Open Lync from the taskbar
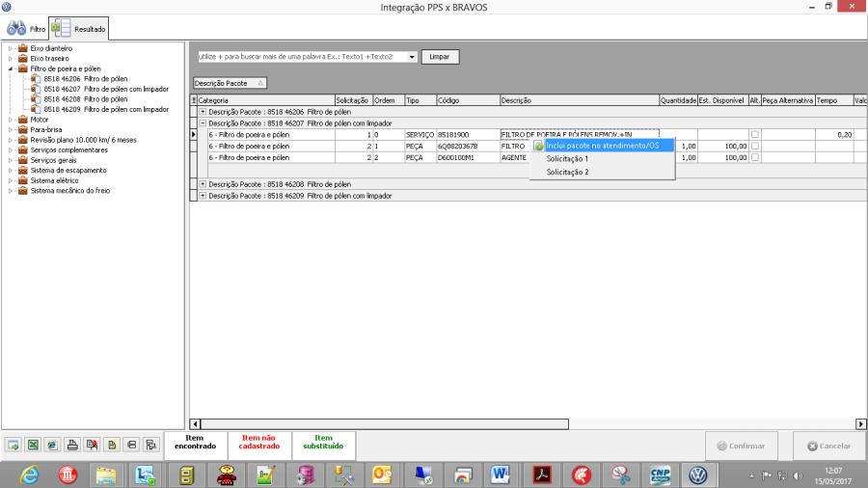Image resolution: width=868 pixels, height=488 pixels. (x=146, y=474)
